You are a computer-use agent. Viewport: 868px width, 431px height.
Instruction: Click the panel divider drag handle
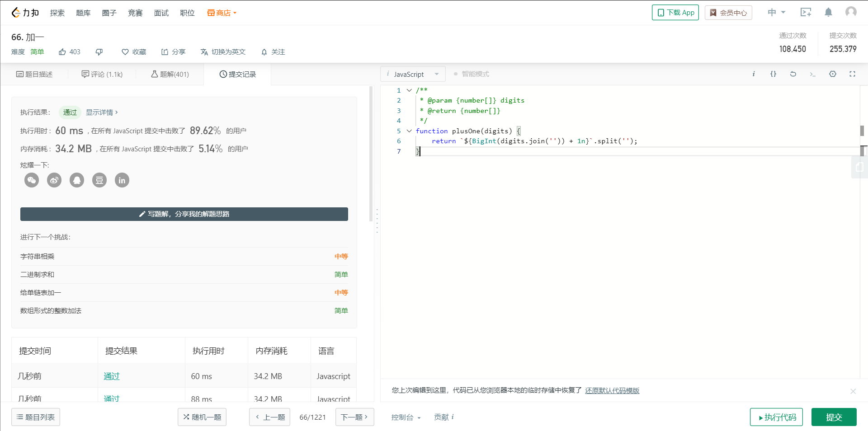377,220
